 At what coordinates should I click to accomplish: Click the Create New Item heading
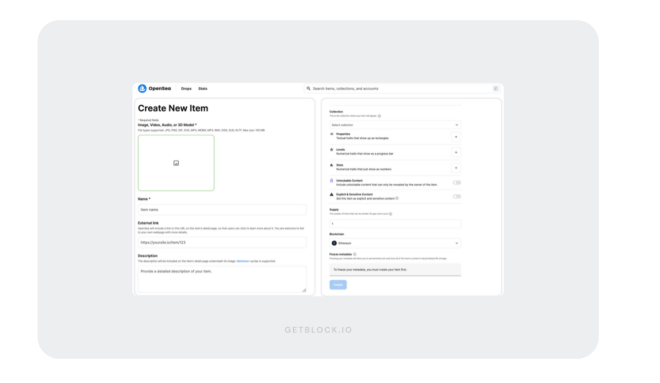(x=173, y=108)
